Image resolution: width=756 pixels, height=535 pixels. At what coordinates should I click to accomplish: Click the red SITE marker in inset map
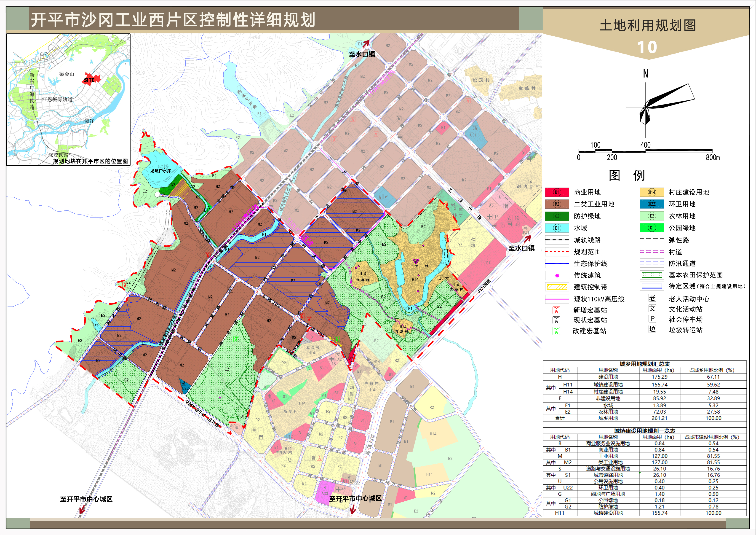pos(90,79)
